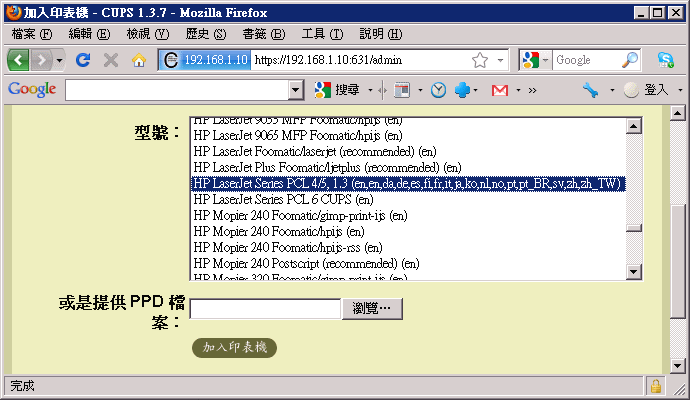Open the navigation history dropdown arrow
690x400 pixels.
coord(59,60)
